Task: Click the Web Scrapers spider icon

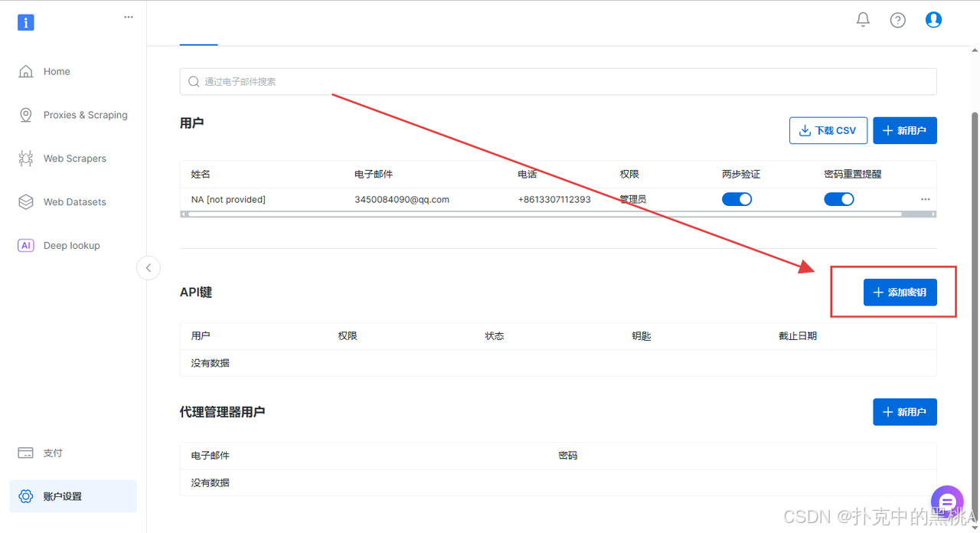Action: [x=26, y=159]
